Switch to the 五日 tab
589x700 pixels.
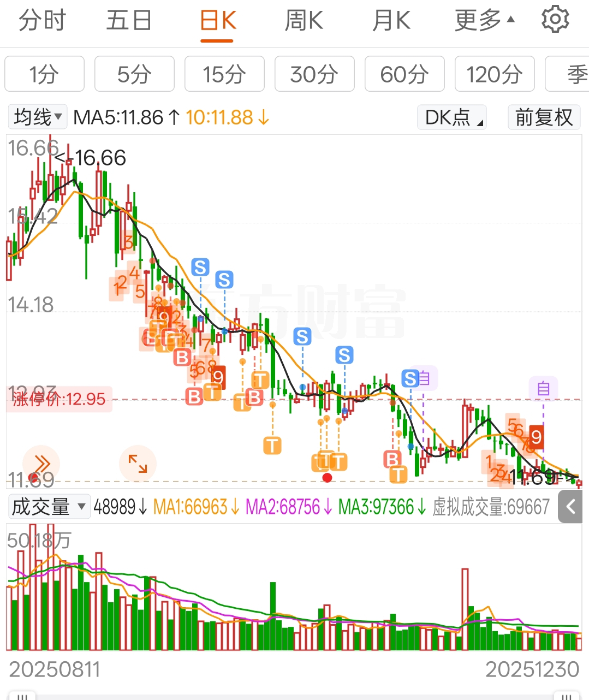(x=129, y=21)
